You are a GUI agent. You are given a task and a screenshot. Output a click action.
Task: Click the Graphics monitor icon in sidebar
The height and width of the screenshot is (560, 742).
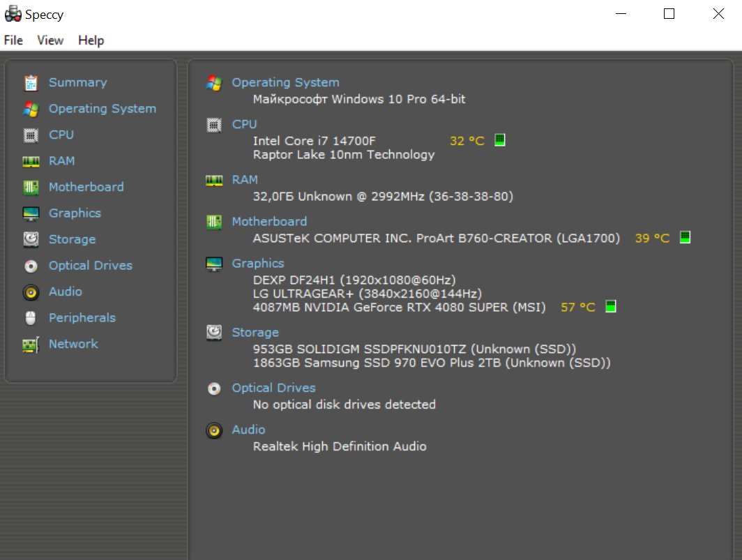coord(31,213)
